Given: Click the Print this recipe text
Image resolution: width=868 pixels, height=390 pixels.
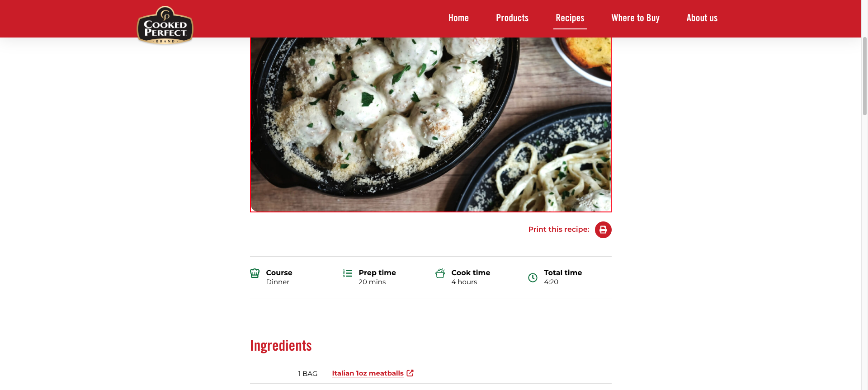Looking at the screenshot, I should pyautogui.click(x=559, y=230).
